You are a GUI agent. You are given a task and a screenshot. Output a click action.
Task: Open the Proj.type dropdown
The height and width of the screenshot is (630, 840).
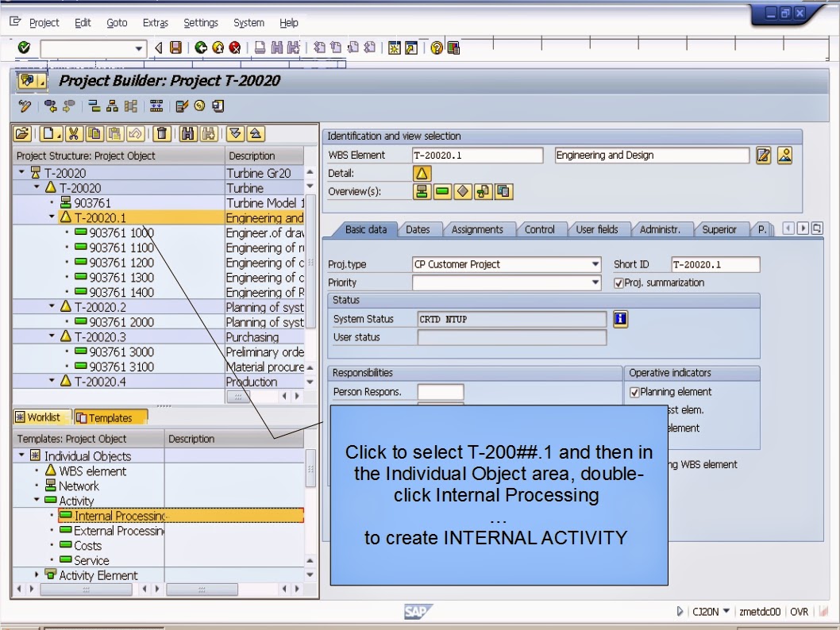click(x=595, y=263)
